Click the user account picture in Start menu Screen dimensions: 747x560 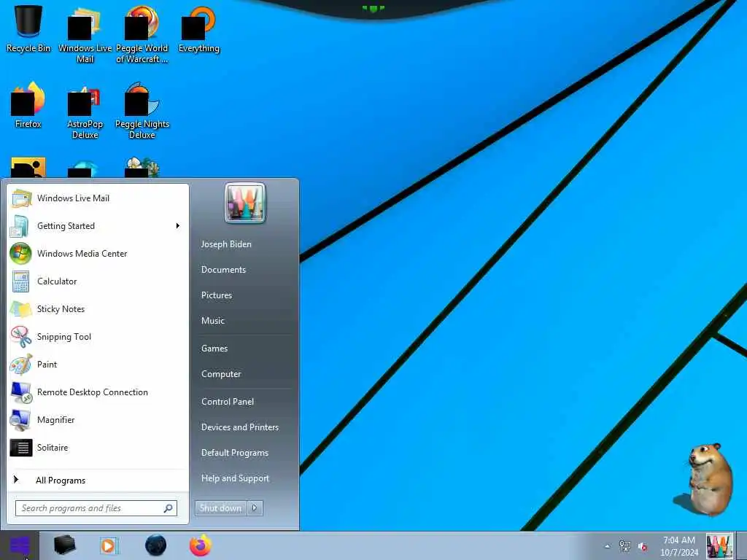[x=245, y=203]
